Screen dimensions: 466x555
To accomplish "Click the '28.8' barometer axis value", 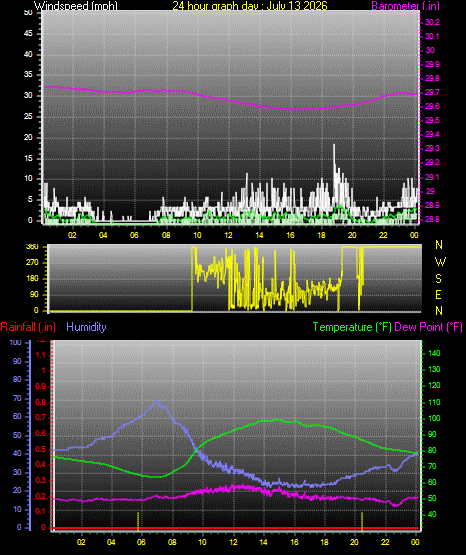I will coord(432,219).
